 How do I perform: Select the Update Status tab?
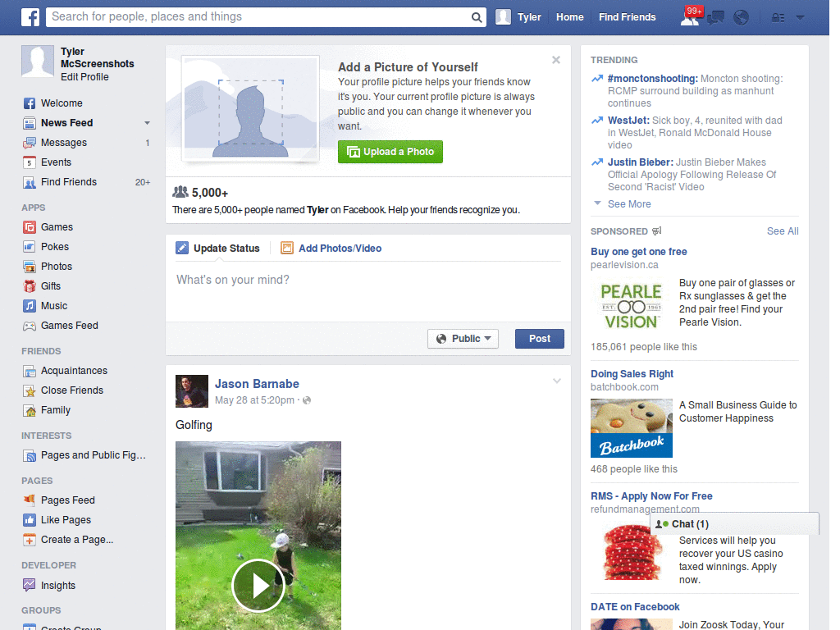(x=218, y=248)
